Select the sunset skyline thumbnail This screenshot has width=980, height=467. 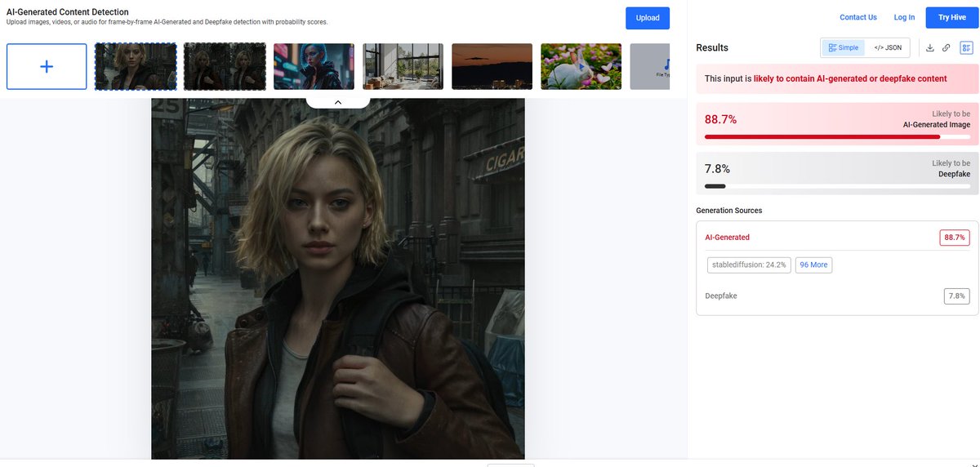click(x=492, y=66)
